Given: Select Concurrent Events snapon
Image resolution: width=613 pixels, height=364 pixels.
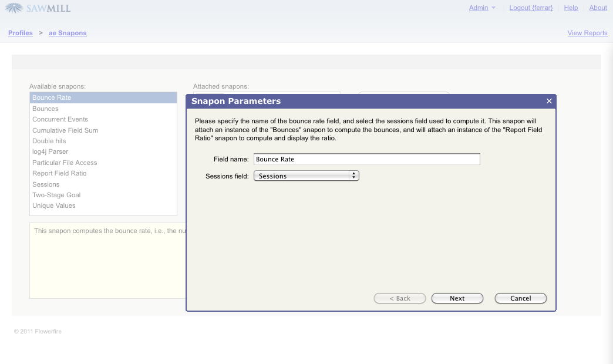Looking at the screenshot, I should [60, 119].
